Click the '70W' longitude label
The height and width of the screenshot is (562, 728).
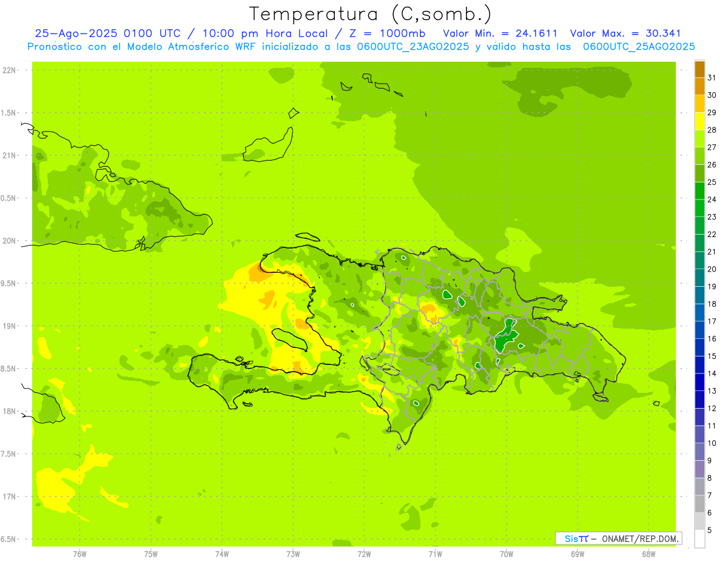coord(507,554)
